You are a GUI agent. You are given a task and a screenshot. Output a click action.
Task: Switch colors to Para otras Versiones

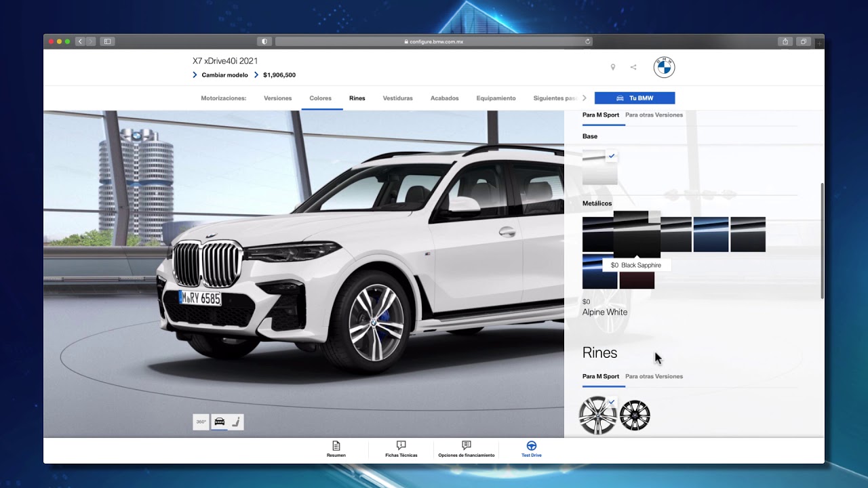[x=654, y=115]
